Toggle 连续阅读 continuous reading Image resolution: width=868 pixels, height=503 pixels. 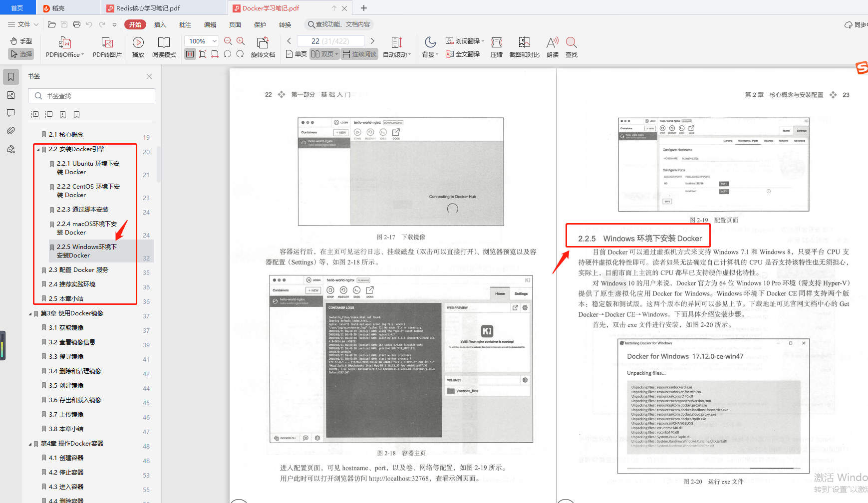[x=359, y=54]
